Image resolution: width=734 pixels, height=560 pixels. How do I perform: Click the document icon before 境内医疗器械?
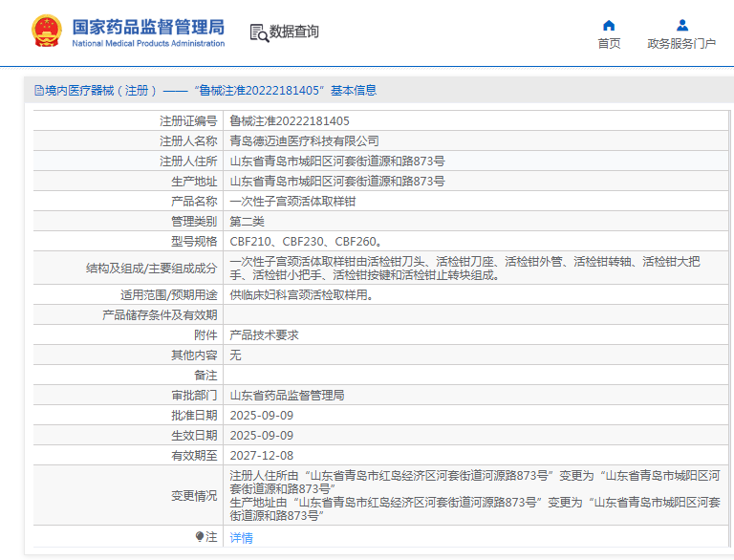coord(38,91)
